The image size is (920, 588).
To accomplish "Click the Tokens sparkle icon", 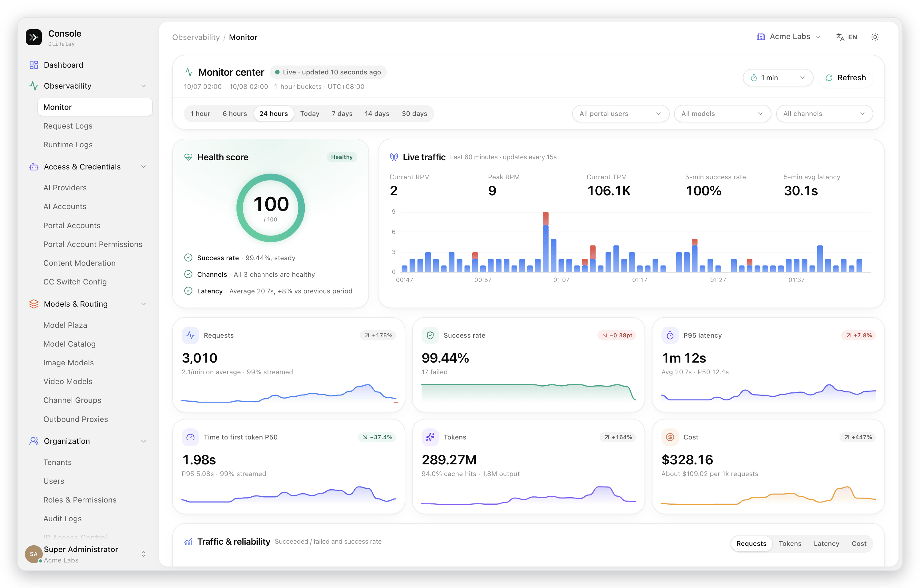I will click(430, 437).
